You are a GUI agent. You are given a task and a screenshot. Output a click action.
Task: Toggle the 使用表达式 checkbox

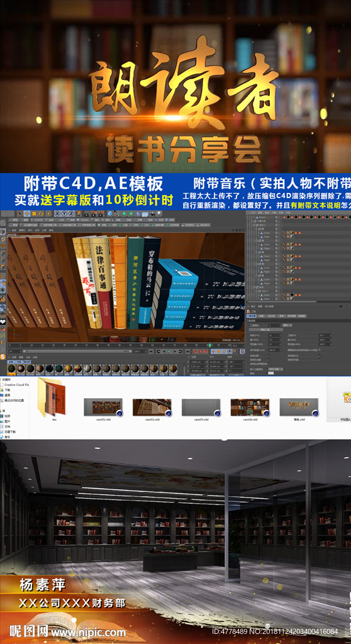click(x=320, y=356)
